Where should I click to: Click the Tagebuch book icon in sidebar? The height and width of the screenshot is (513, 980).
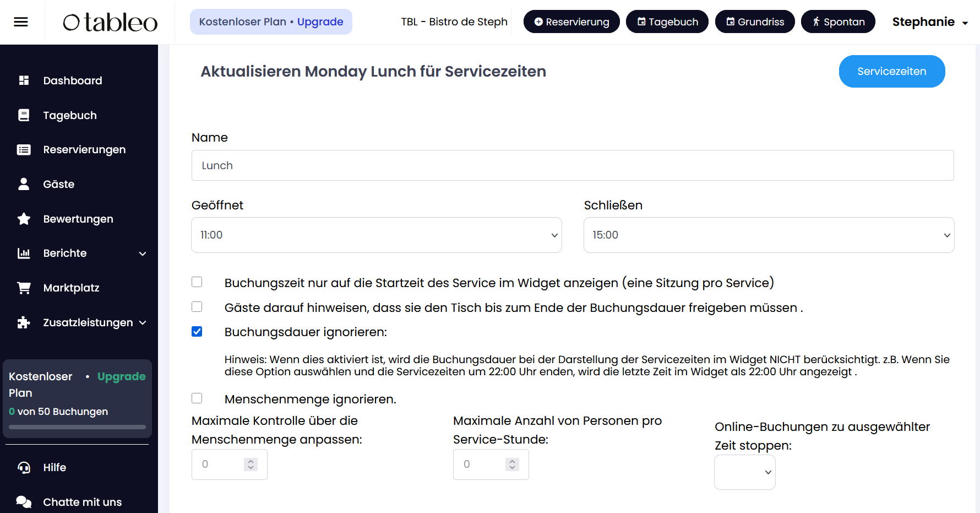[x=24, y=115]
